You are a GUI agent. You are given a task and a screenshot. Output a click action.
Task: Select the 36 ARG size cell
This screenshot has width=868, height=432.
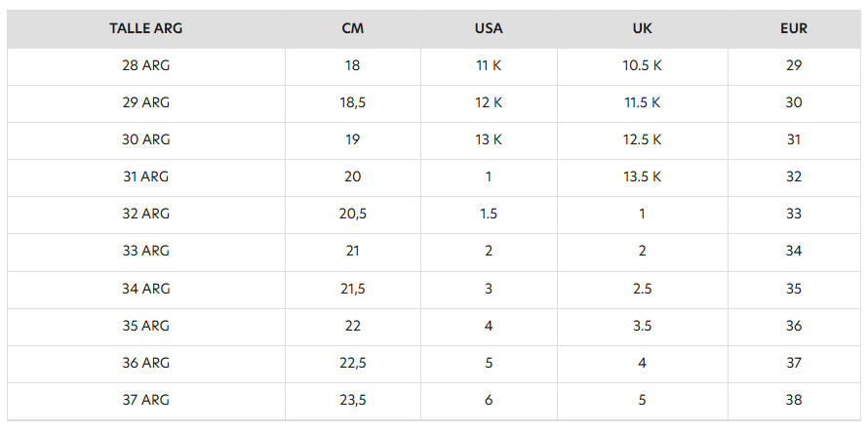point(146,363)
